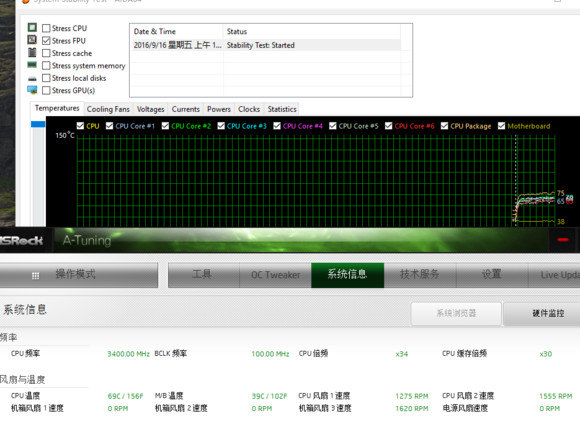Toggle CPU Core #4 graph checkbox
Image resolution: width=580 pixels, height=421 pixels.
point(277,126)
